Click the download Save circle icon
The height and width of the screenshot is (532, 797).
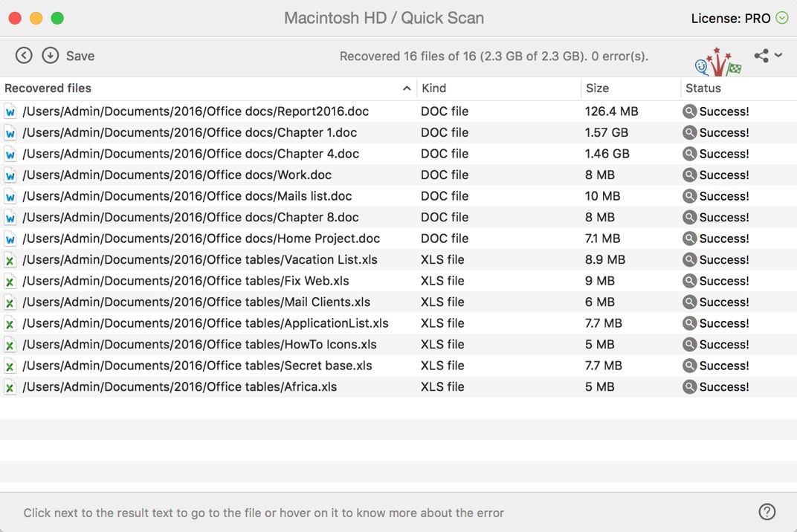[x=51, y=56]
